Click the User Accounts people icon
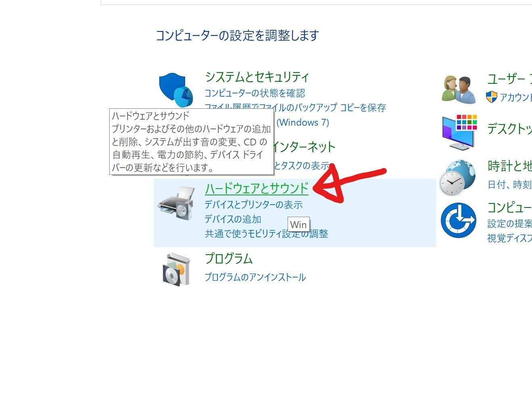 459,90
